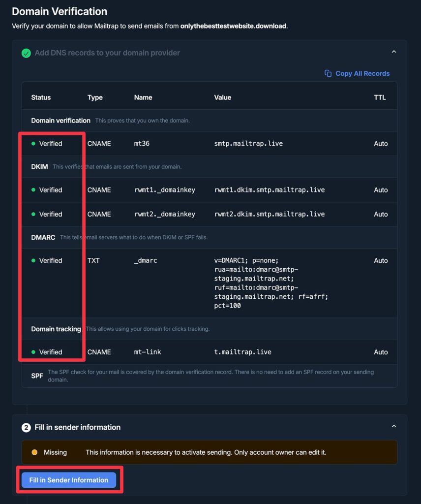Click the rwmt2.dkim.smtp.mailtrap.live value
Viewport: 421px width, 504px height.
pos(270,214)
